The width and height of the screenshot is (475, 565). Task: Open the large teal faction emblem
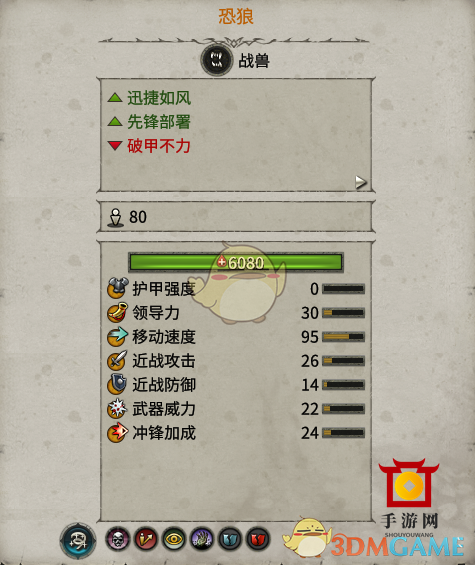pyautogui.click(x=78, y=540)
